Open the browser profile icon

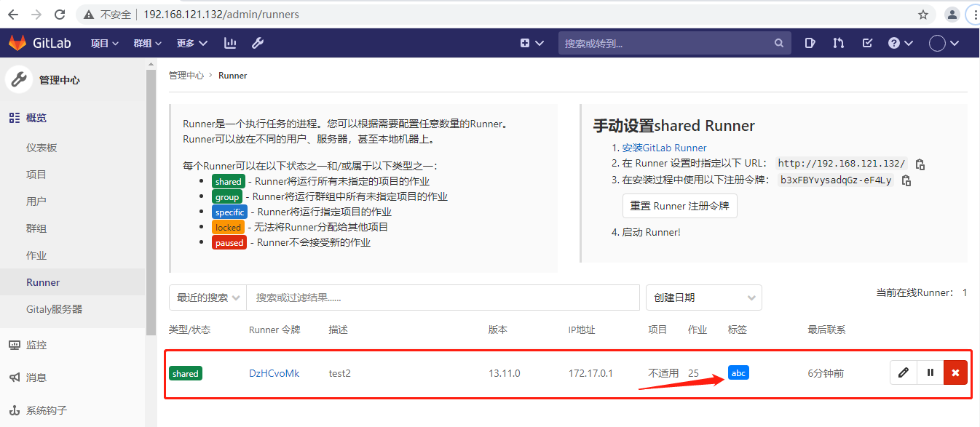coord(952,14)
